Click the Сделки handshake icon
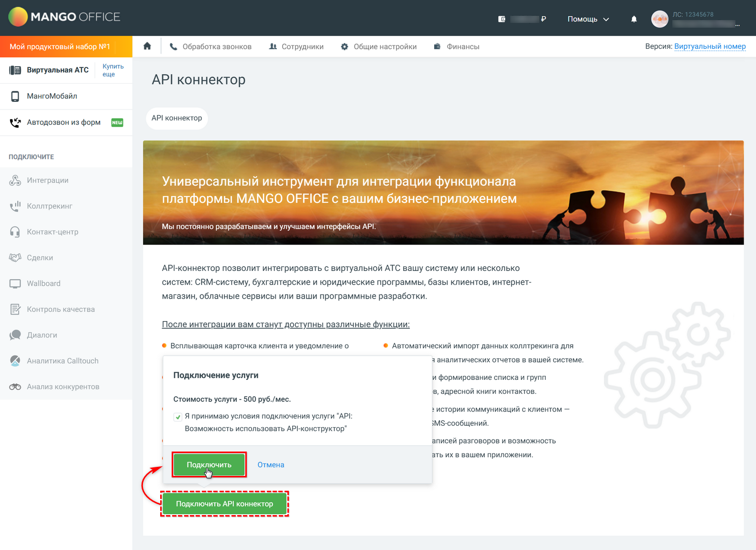This screenshot has height=550, width=756. pos(15,258)
